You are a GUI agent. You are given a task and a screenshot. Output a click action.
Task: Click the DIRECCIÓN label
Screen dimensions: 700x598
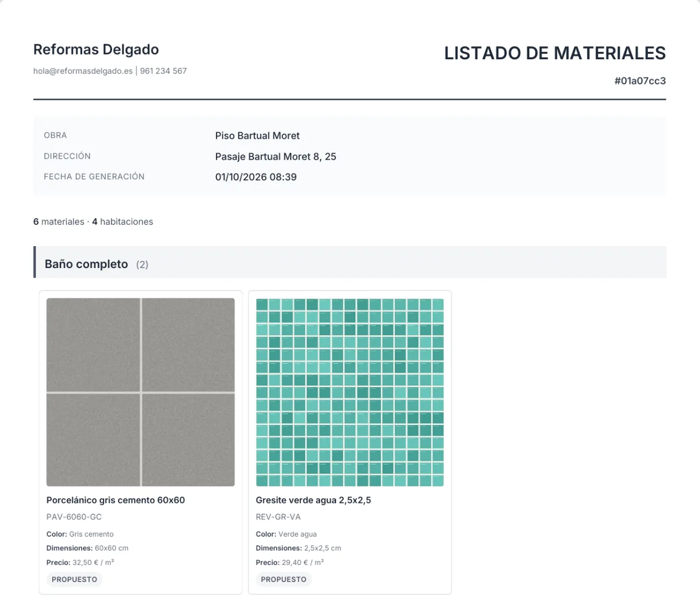click(67, 156)
